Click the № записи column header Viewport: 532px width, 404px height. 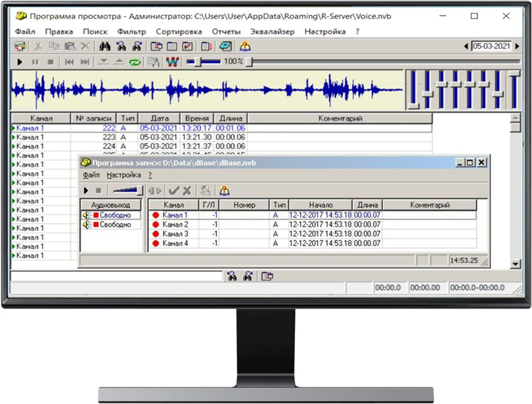[x=94, y=118]
